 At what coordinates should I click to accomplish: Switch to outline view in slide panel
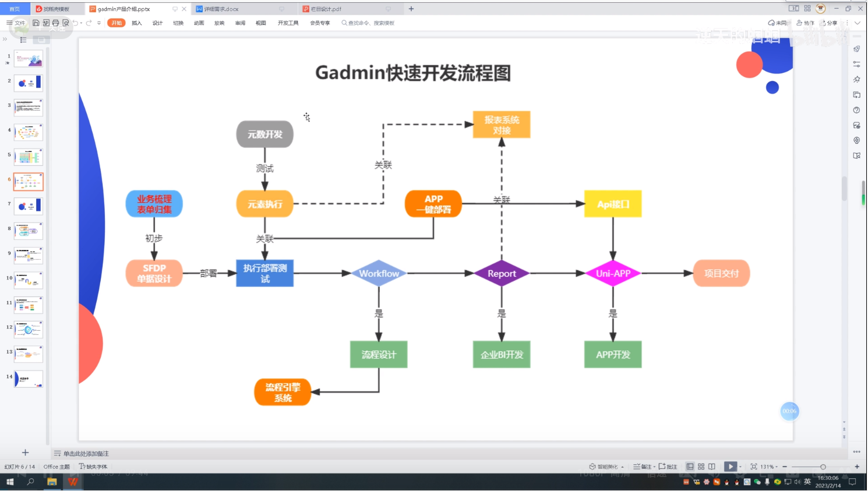(x=23, y=40)
